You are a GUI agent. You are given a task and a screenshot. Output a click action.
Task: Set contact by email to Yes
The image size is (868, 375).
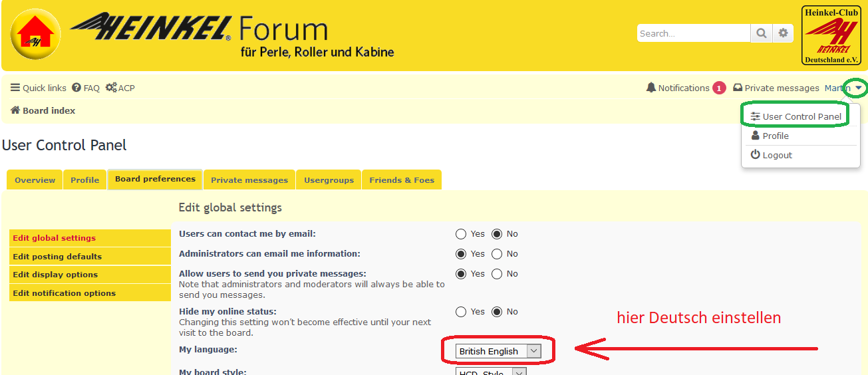point(461,234)
